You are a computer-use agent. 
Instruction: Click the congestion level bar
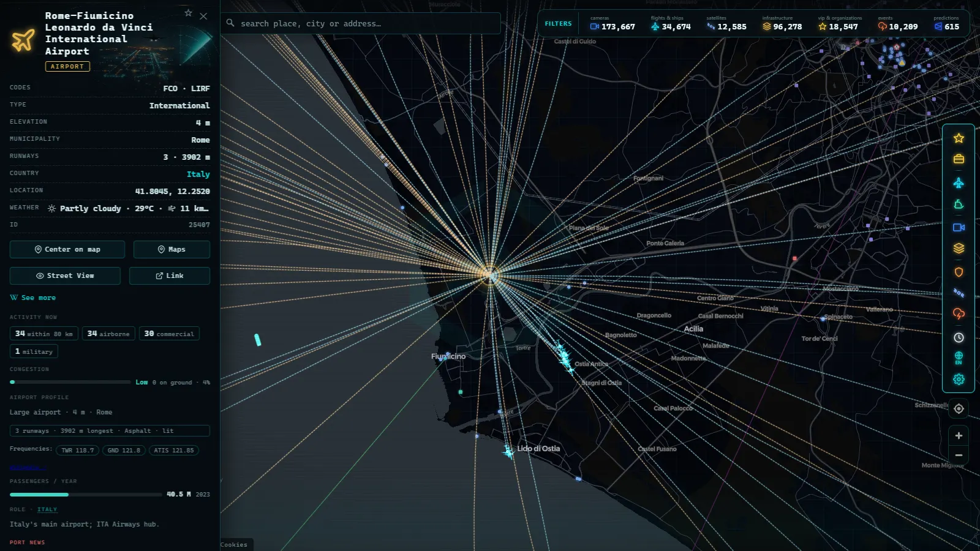click(70, 382)
